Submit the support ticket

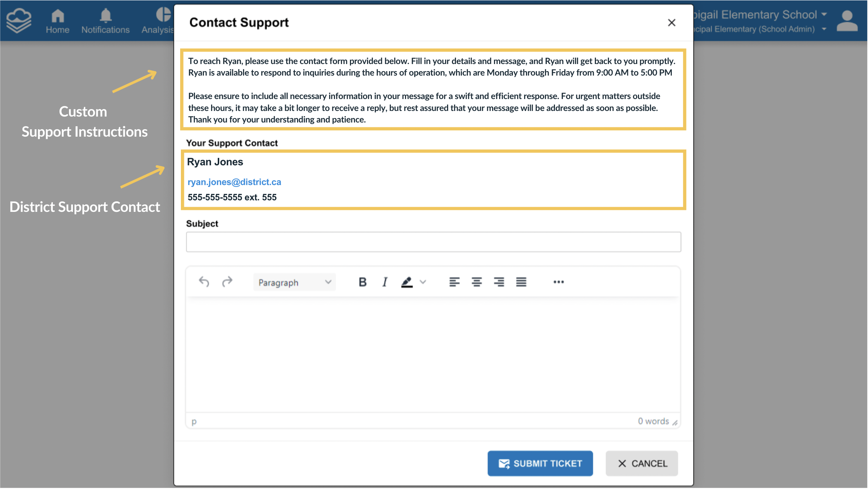pos(540,464)
